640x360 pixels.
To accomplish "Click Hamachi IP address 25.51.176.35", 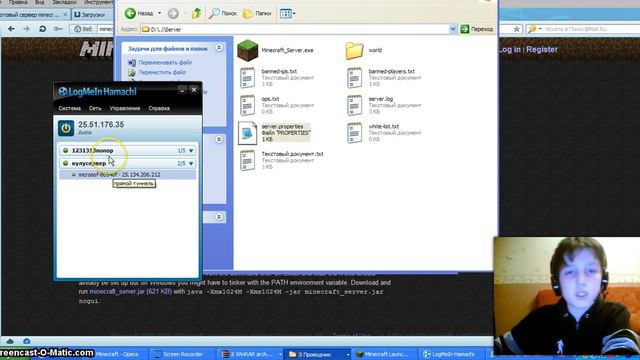I will click(101, 124).
